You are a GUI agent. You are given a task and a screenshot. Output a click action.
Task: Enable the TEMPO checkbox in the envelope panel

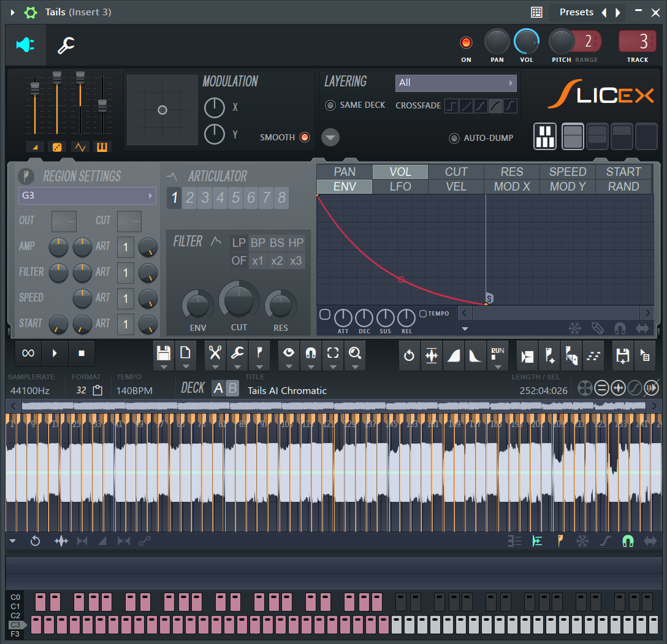[x=422, y=313]
